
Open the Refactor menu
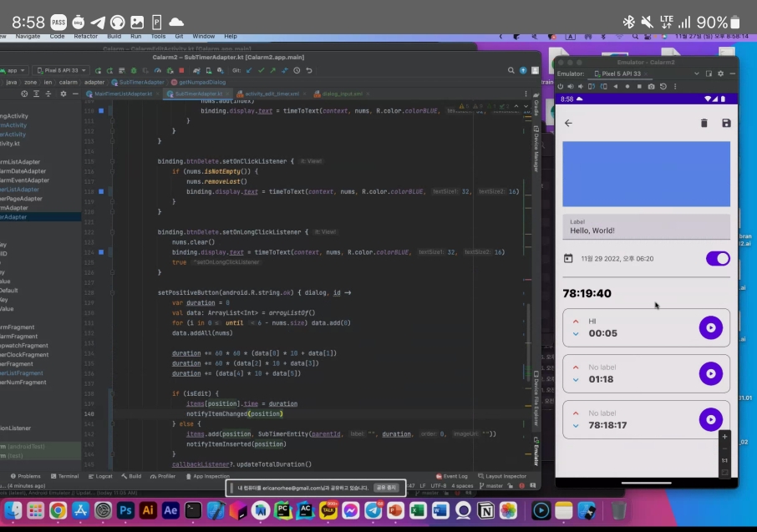point(85,36)
